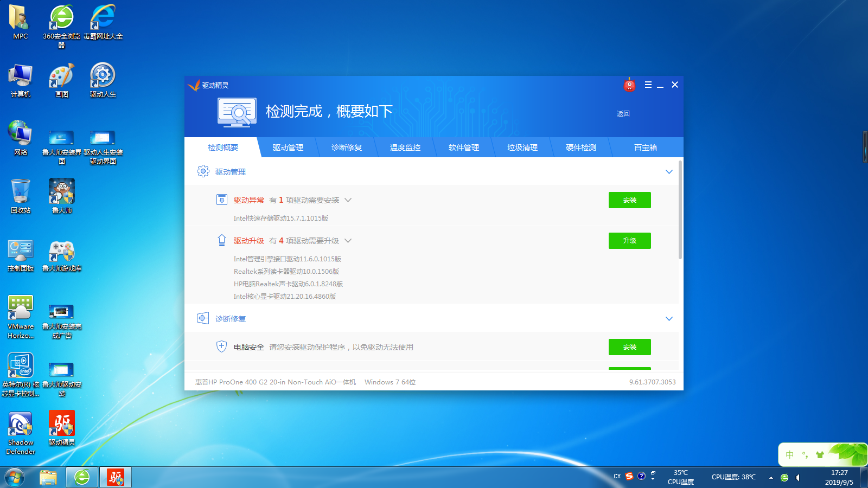Switch to 360 browser in taskbar
Image resolution: width=868 pixels, height=488 pixels.
coord(82,478)
